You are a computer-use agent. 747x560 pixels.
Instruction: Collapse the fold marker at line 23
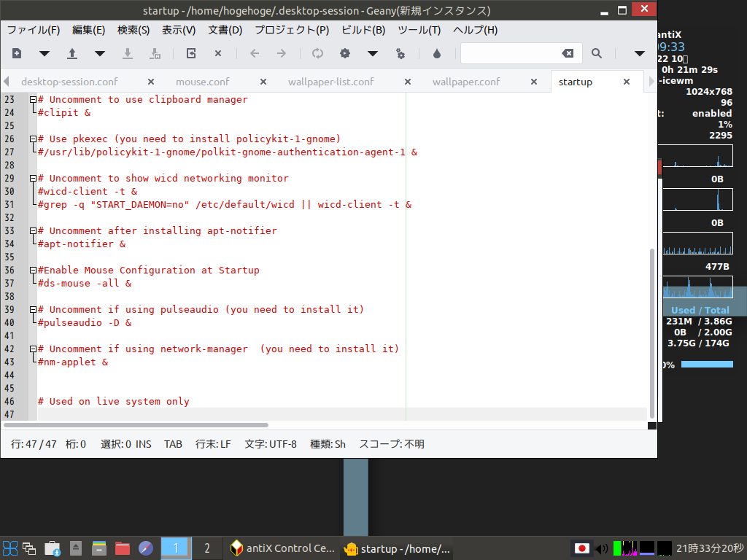(33, 99)
